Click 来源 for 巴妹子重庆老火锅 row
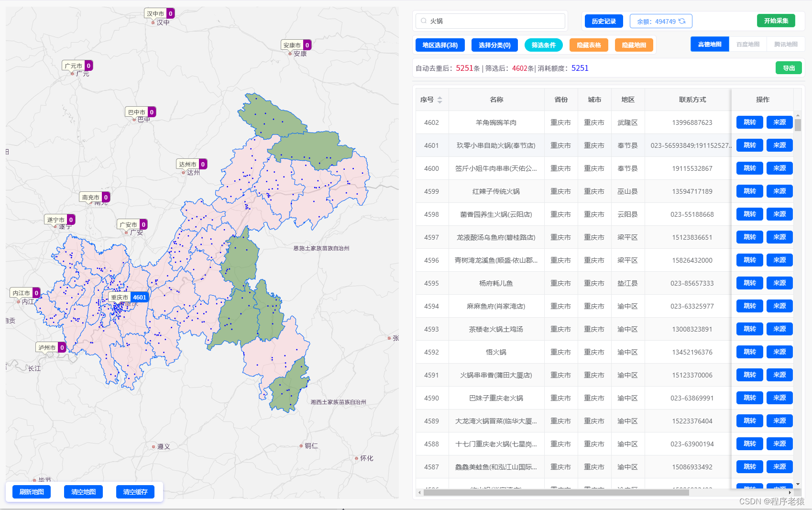This screenshot has height=510, width=812. click(x=779, y=398)
